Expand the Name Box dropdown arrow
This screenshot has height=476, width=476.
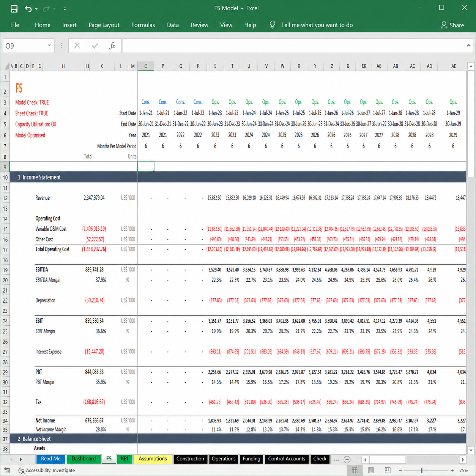coord(49,46)
